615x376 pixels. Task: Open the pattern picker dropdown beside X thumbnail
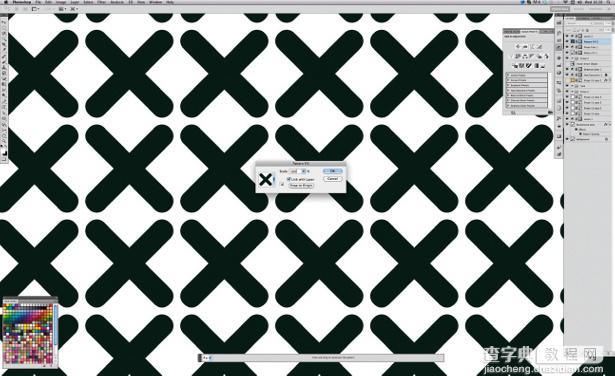pos(274,180)
